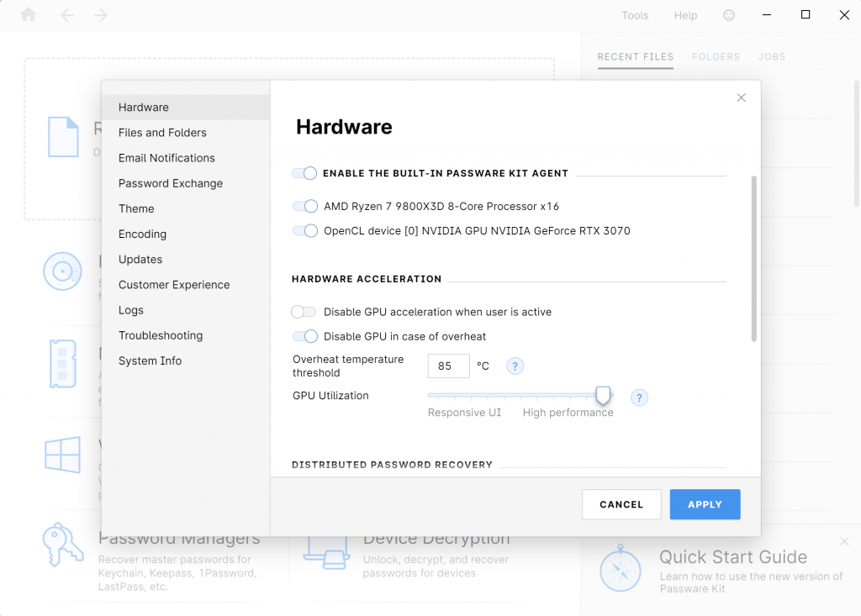Click the Quick Start Guide compass icon
Viewport: 861px width, 616px height.
(621, 569)
